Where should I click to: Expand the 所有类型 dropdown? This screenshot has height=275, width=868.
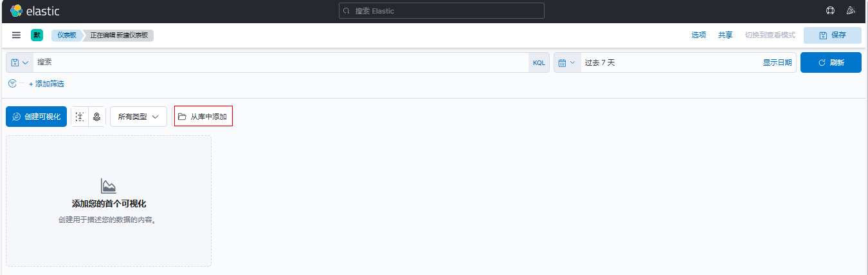pyautogui.click(x=138, y=117)
